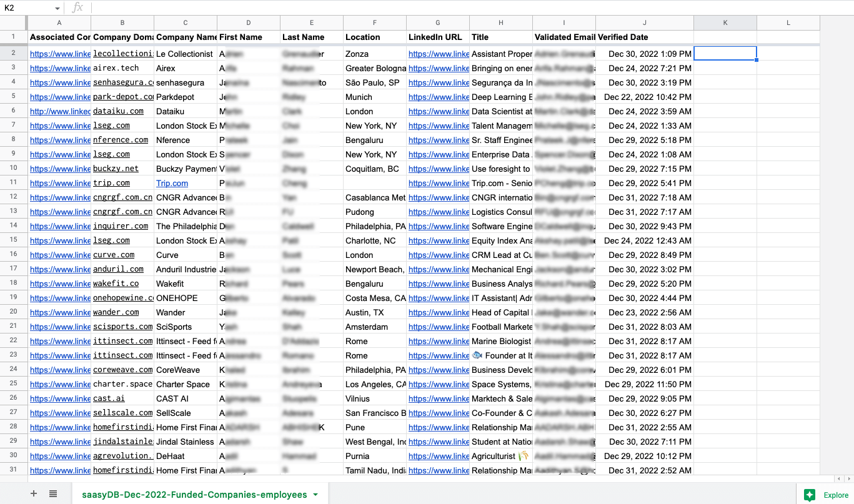Open the LinkedIn URL link in row 2
The height and width of the screenshot is (504, 854).
coord(439,54)
